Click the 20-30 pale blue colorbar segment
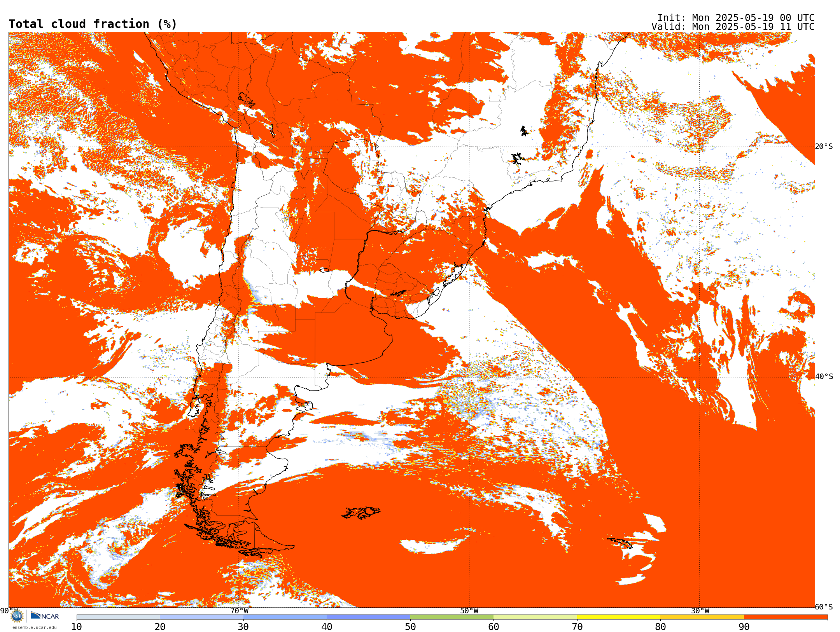Screen dimensions: 840x632 (201, 617)
